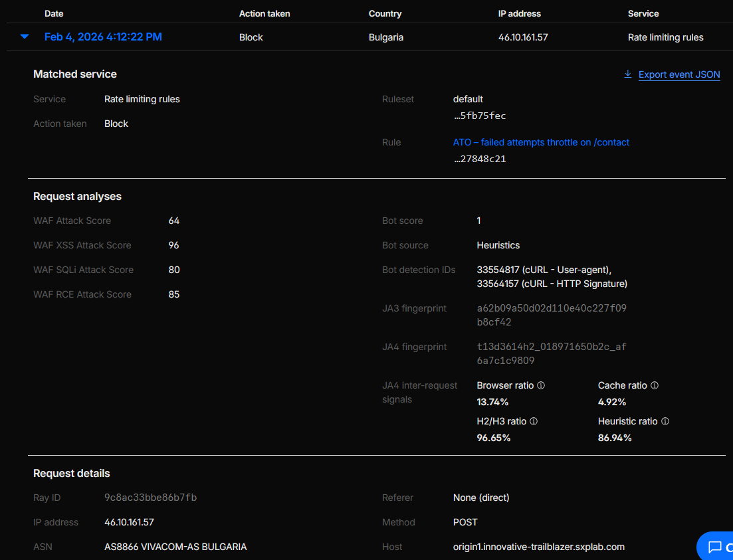Click the Service column header
The height and width of the screenshot is (560, 733).
[643, 13]
